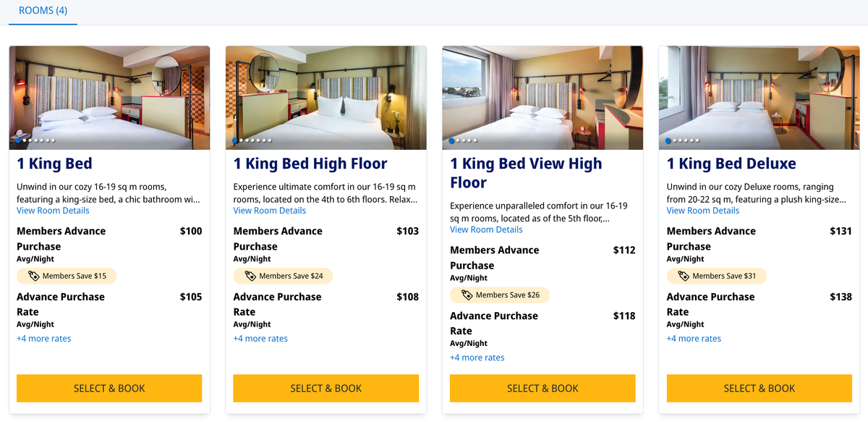
Task: Select & Book the King Bed High Floor room
Action: (x=325, y=388)
